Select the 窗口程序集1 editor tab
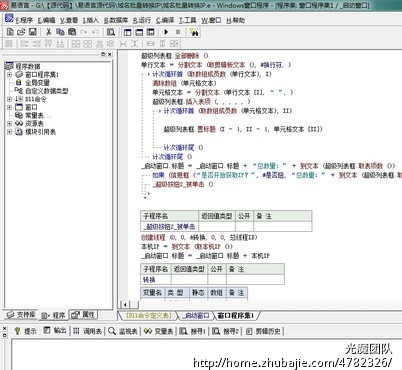This screenshot has width=402, height=370. coord(236,315)
